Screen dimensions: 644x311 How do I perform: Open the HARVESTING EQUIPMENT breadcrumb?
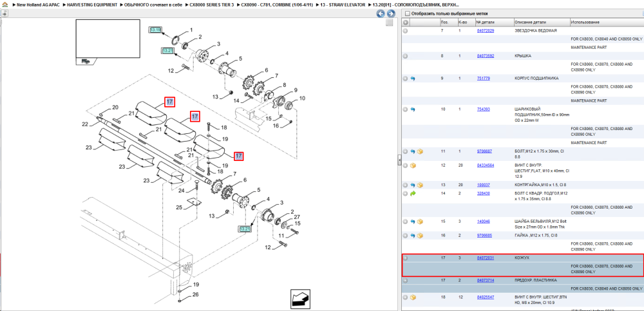coord(92,5)
